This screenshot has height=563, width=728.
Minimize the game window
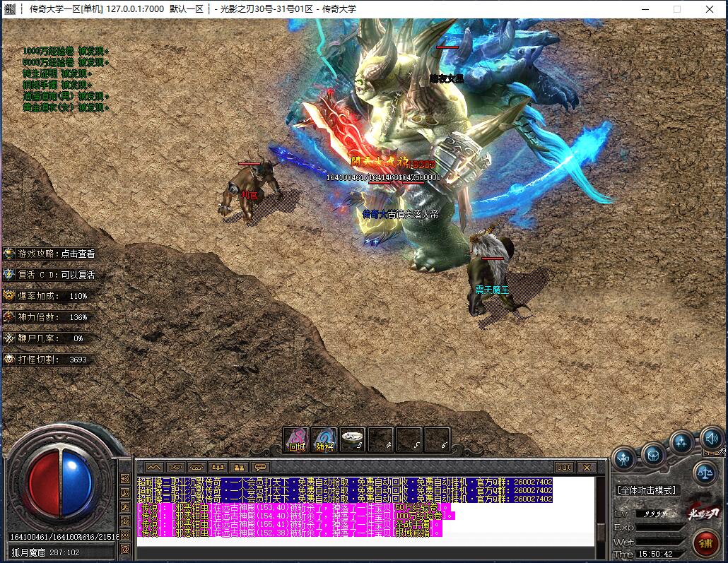click(x=645, y=8)
